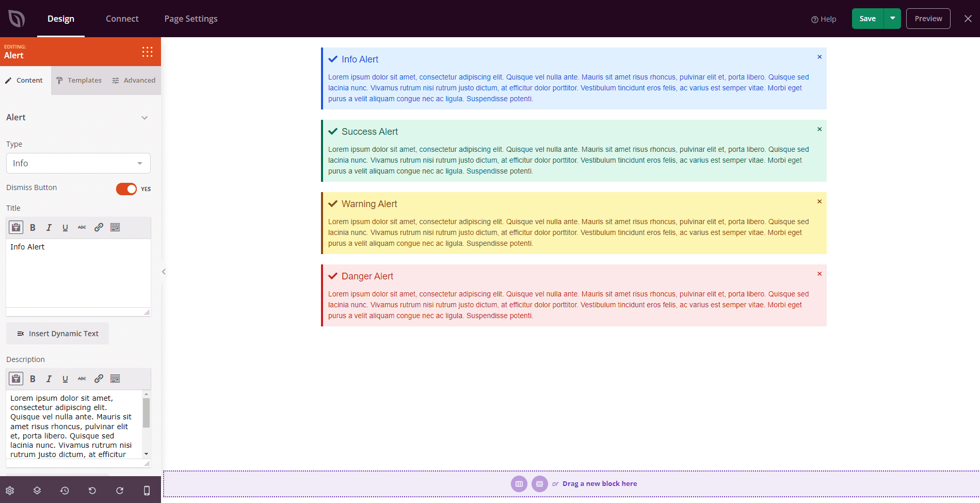Open the Page Settings tab

pos(191,19)
